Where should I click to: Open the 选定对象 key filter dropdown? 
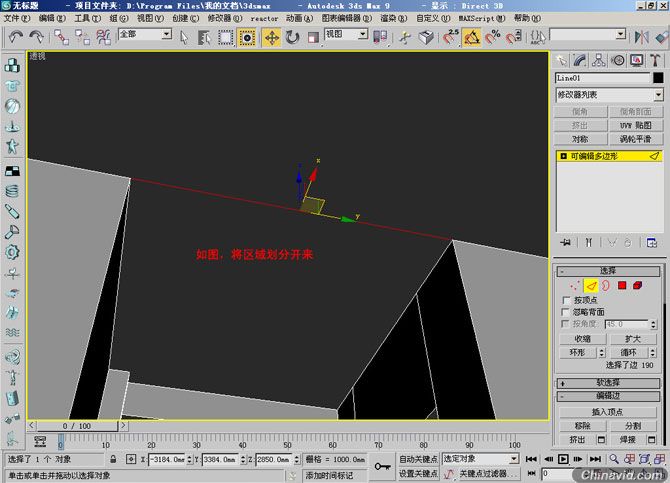[480, 459]
